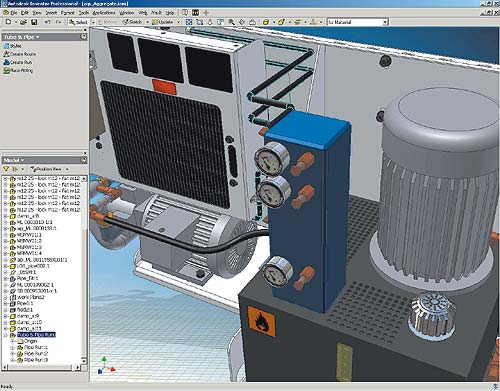500x391 pixels.
Task: Select Tube & Pipe Runs in browser
Action: (x=36, y=335)
